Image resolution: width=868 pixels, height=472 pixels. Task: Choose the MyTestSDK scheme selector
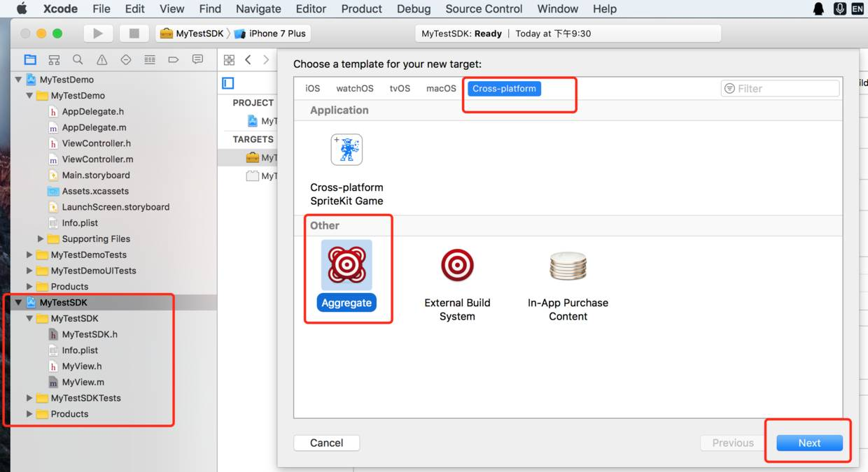192,34
